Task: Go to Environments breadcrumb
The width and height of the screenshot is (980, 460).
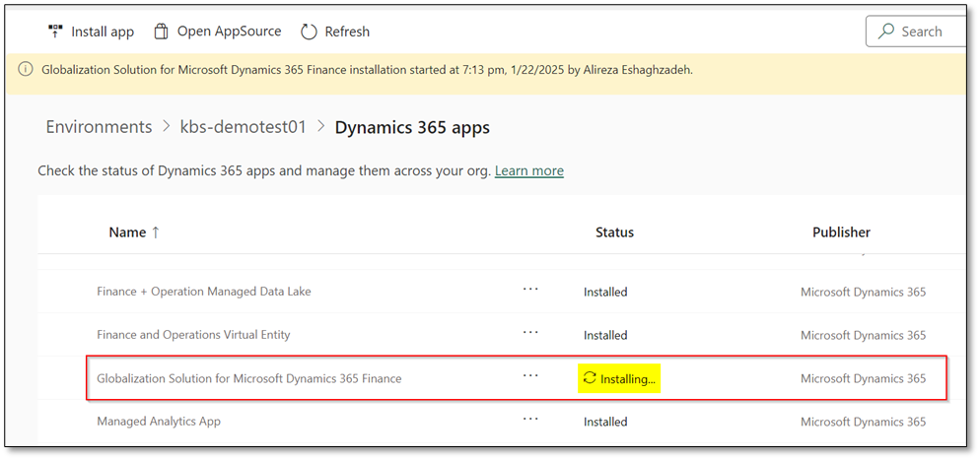Action: click(x=99, y=127)
